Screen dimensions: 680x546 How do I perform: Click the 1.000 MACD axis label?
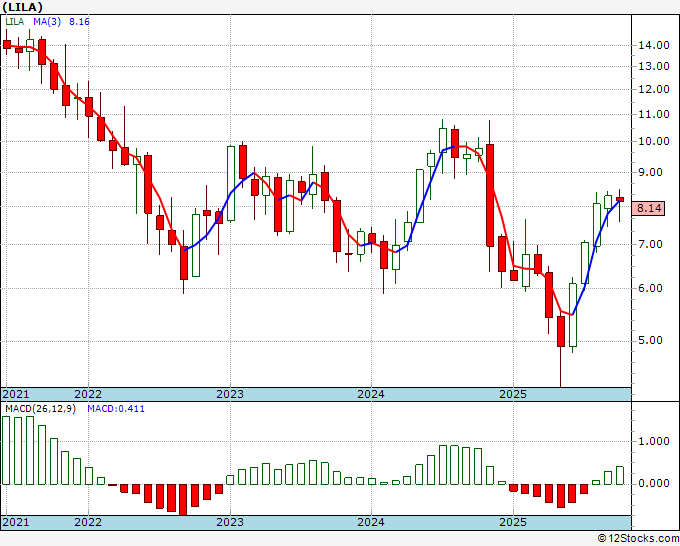(654, 441)
